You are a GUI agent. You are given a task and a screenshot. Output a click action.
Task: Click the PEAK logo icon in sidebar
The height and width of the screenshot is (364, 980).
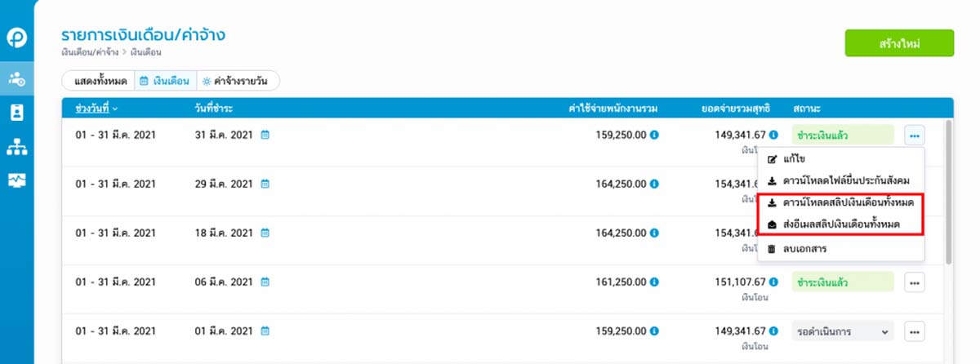tap(16, 38)
